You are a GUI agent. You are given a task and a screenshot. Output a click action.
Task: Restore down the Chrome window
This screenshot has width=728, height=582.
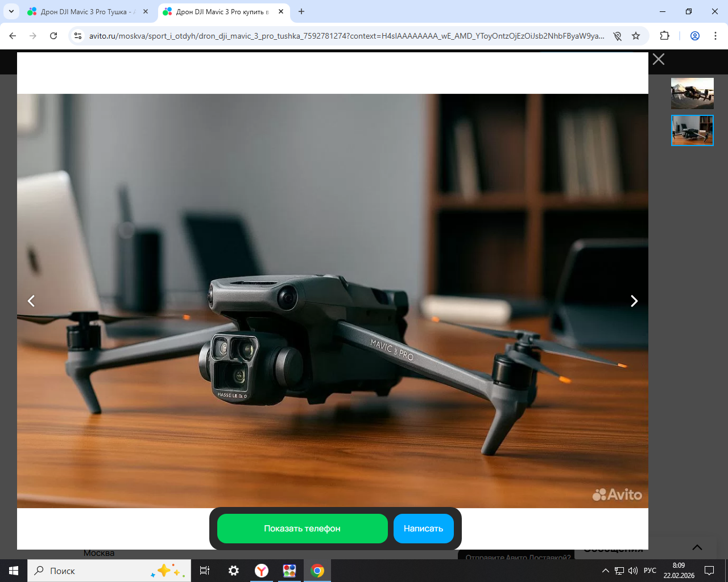(x=689, y=11)
